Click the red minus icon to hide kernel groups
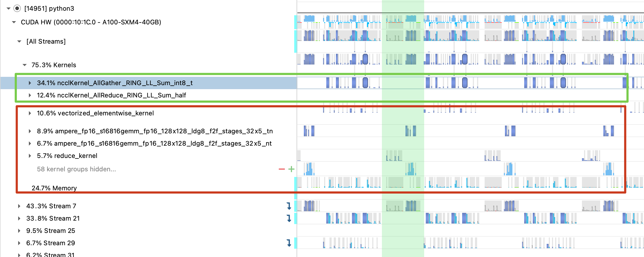The width and height of the screenshot is (644, 257). pos(281,169)
